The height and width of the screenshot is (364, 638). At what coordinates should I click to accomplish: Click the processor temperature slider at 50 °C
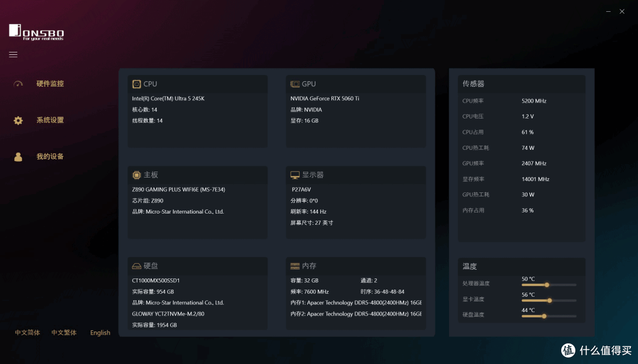coord(549,285)
